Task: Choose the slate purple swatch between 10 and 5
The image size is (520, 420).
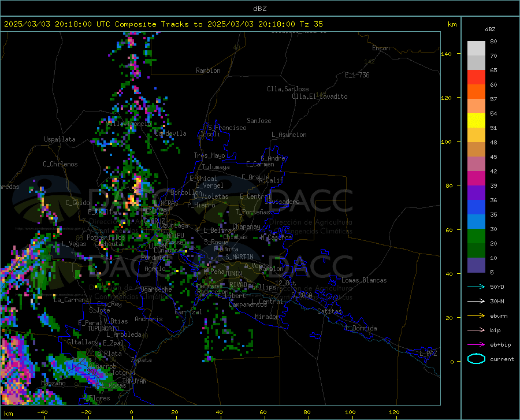Action: coord(476,265)
